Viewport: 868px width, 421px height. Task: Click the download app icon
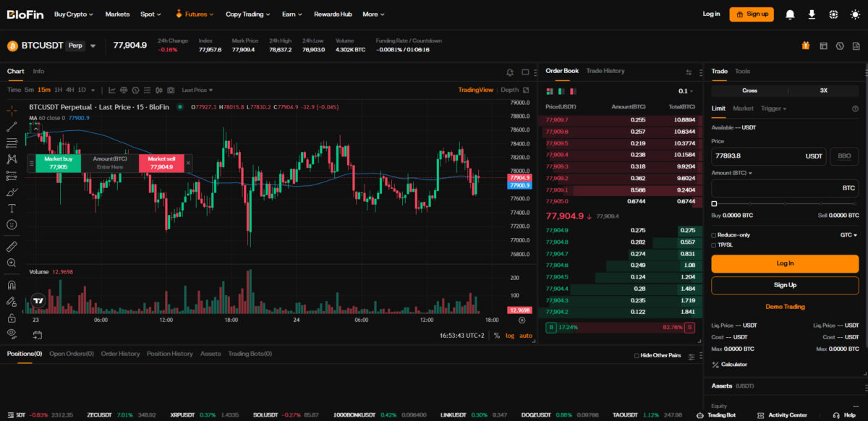point(812,14)
